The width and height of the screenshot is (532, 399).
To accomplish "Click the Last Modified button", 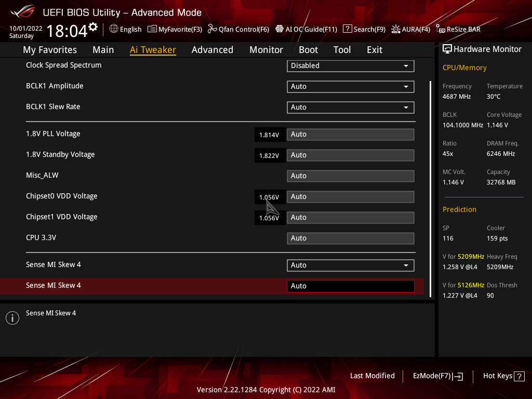I will (372, 376).
